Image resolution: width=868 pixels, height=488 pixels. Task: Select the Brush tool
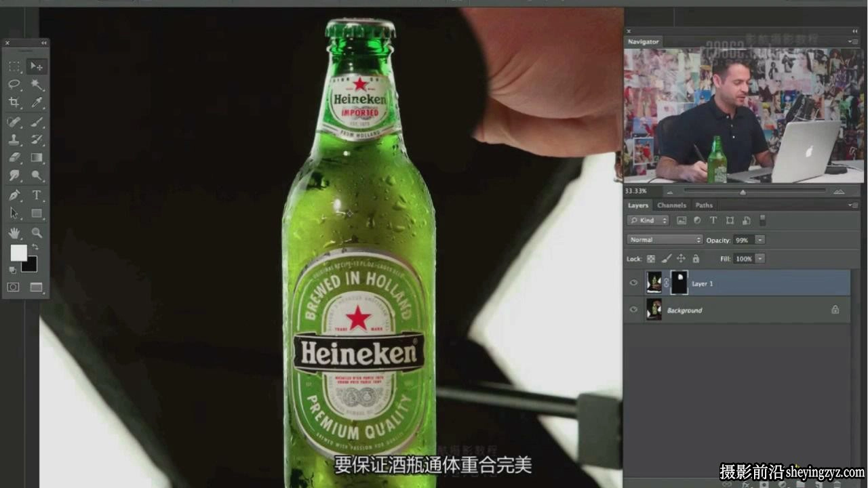coord(37,122)
